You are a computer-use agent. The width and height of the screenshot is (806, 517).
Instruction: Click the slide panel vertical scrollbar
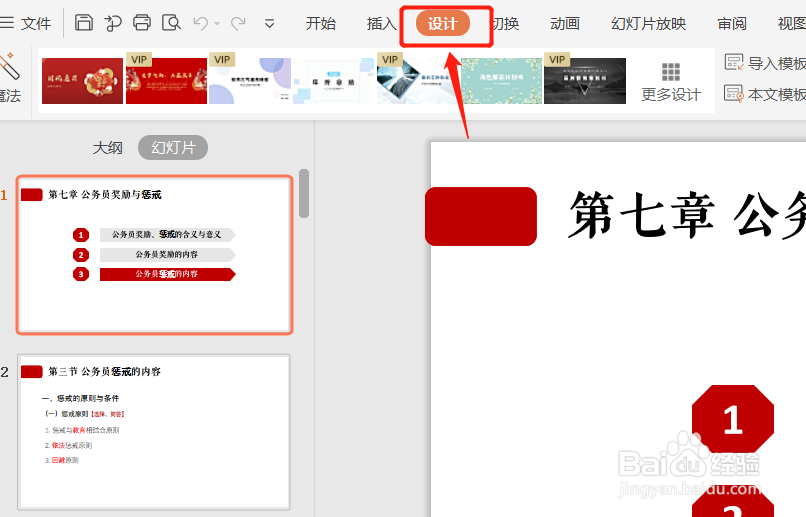click(304, 193)
